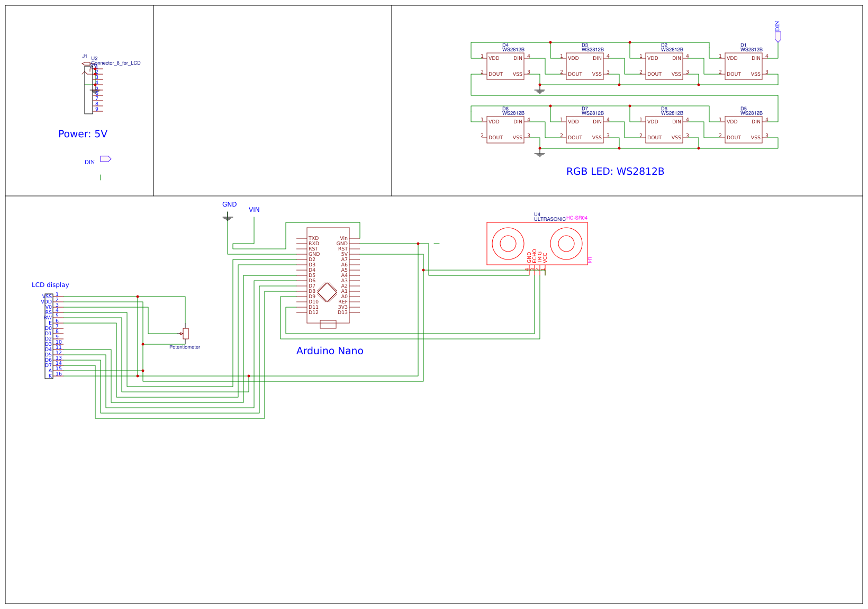Screen dimensions: 868x609
Task: Click the 'ECHO' pin label on HC-SR04
Action: pos(535,256)
